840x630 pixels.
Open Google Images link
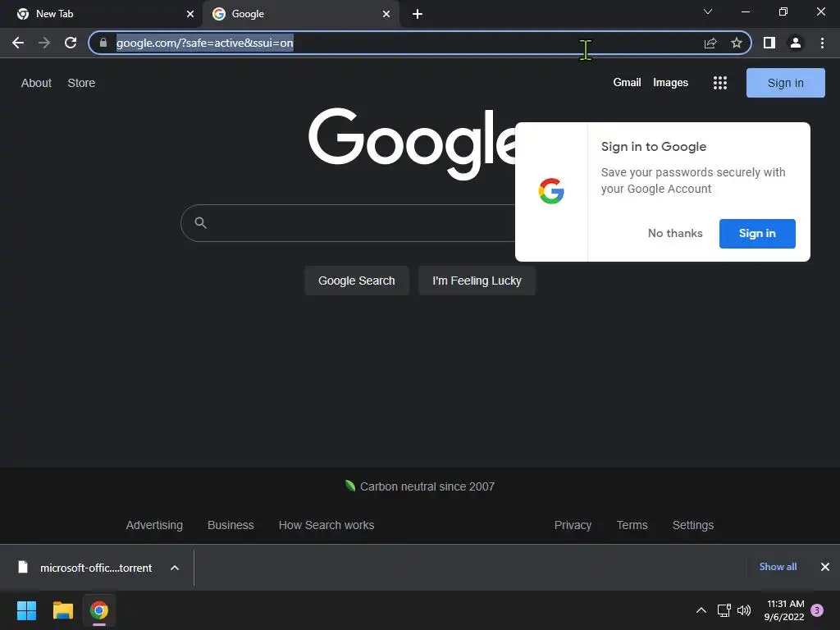(670, 83)
